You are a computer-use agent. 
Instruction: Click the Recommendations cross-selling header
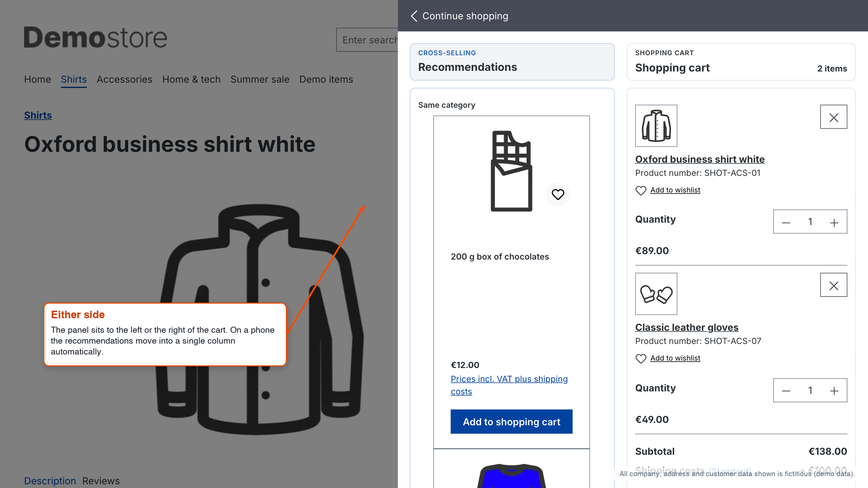(x=512, y=62)
